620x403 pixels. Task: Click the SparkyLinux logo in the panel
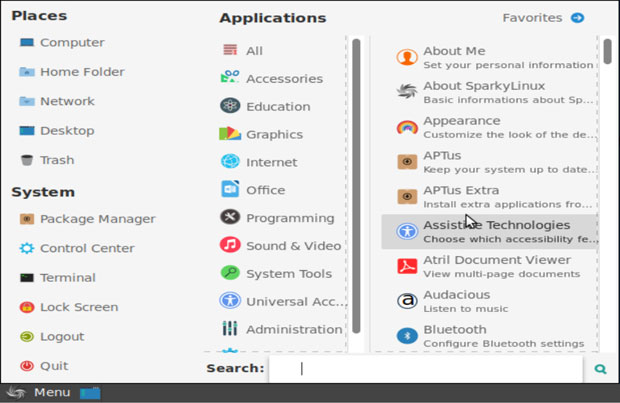click(16, 392)
